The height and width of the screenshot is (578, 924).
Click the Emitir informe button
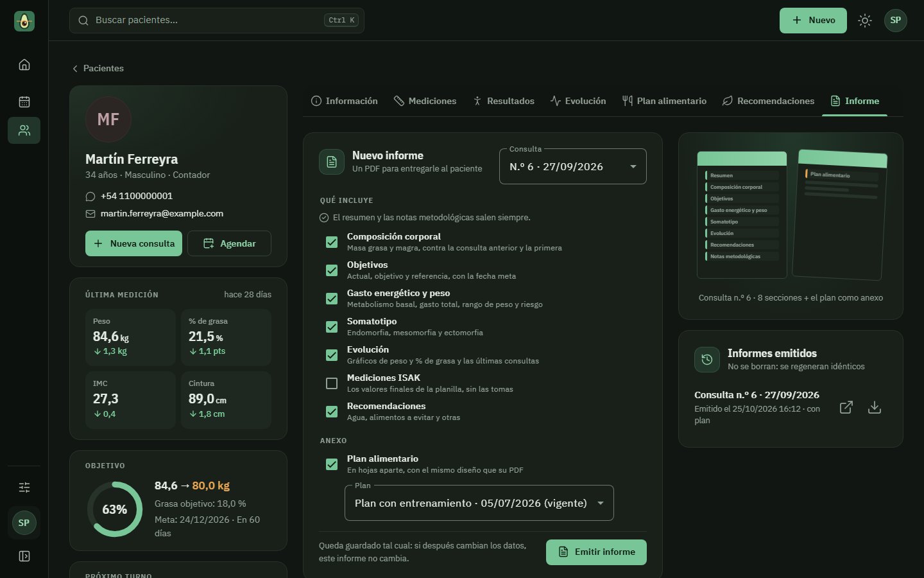pyautogui.click(x=596, y=552)
